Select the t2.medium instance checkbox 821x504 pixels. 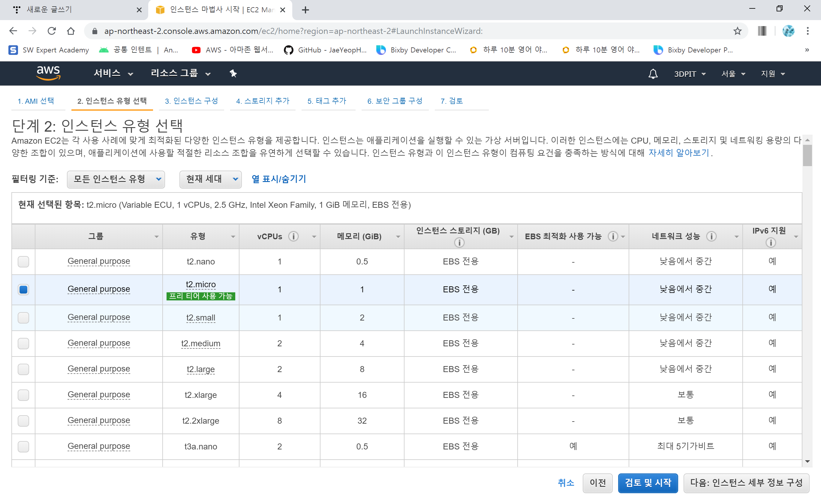click(23, 343)
